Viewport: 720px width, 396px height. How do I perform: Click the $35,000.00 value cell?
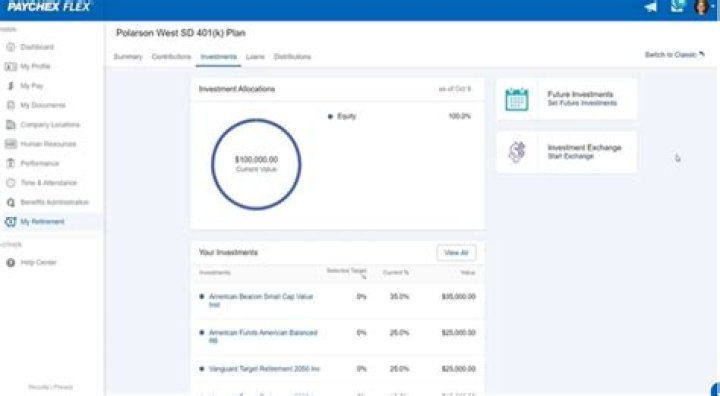click(x=458, y=297)
